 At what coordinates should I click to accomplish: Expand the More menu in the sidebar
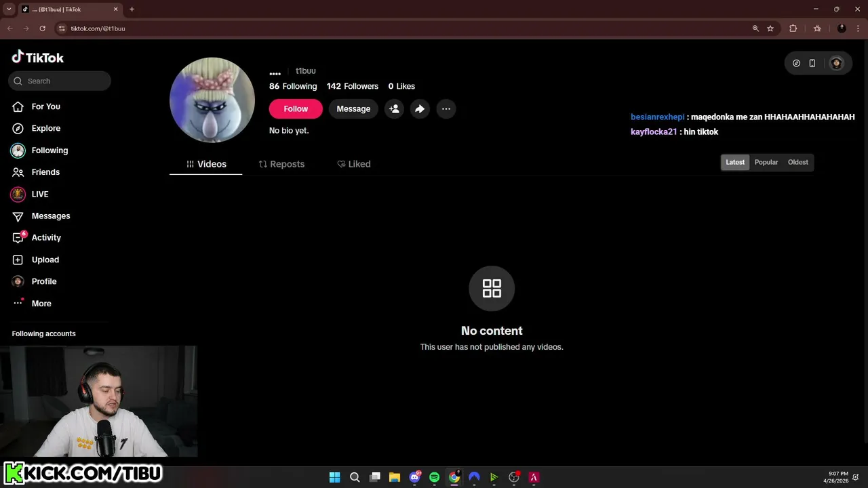pyautogui.click(x=41, y=303)
